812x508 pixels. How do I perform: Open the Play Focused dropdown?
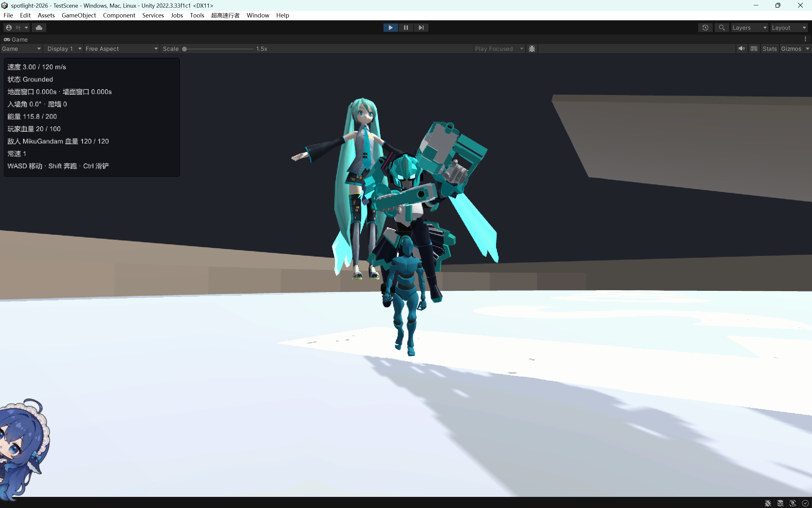pyautogui.click(x=499, y=49)
